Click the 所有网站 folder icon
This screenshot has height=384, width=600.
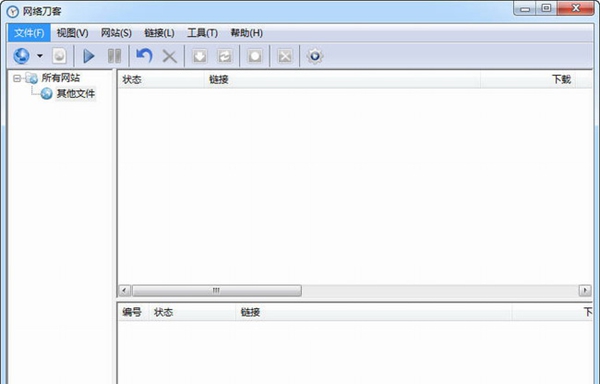[32, 78]
